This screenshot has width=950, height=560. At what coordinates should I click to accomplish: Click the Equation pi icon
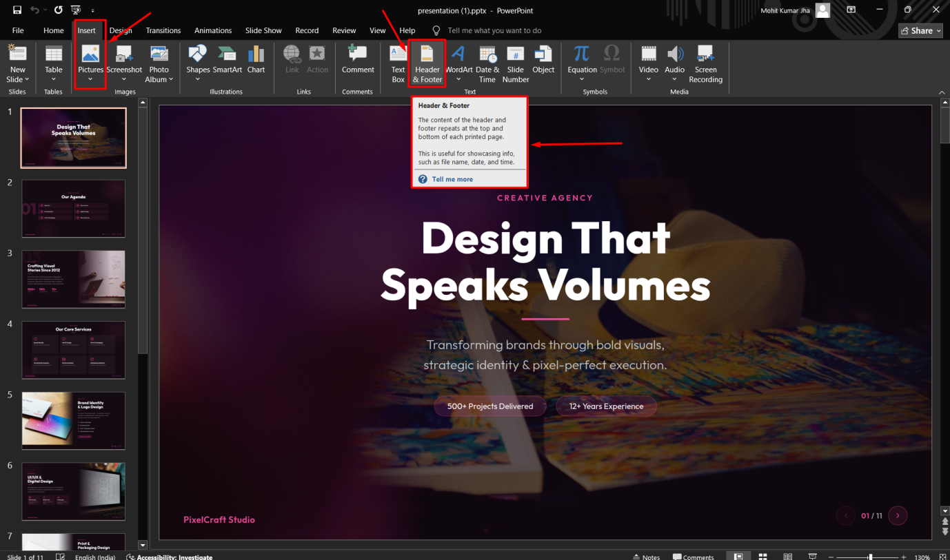click(x=582, y=53)
